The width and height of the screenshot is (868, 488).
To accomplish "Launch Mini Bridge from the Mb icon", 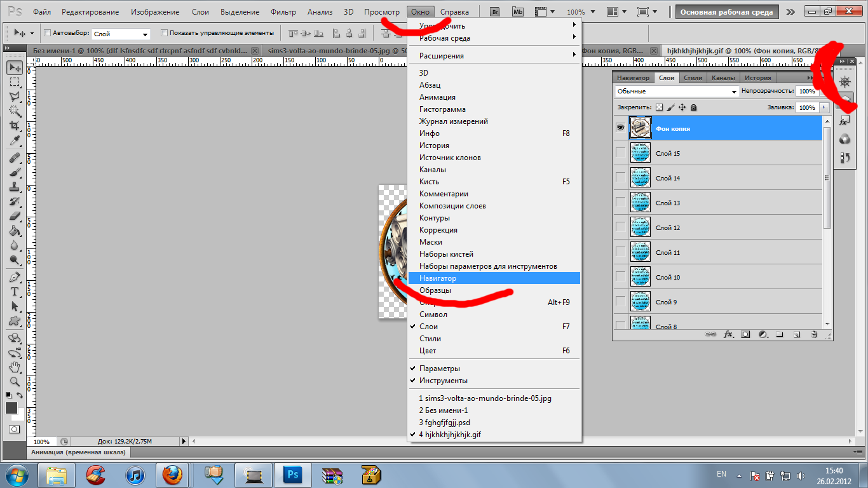I will pyautogui.click(x=518, y=12).
